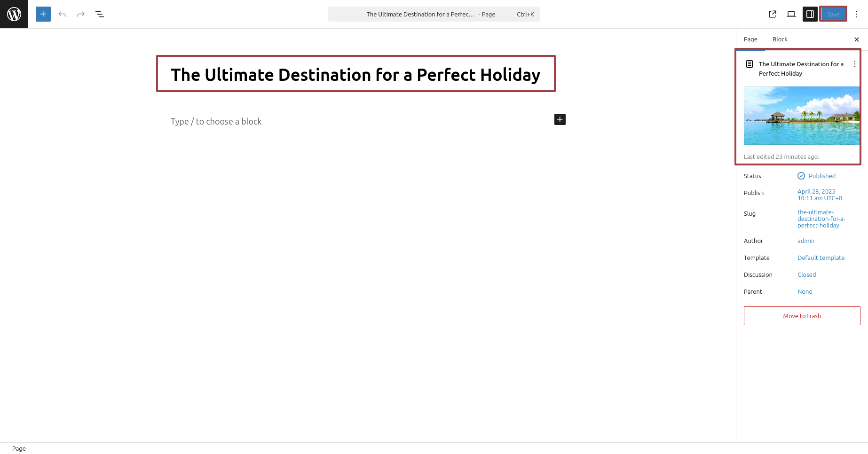
Task: Select the Page tab in sidebar
Action: [x=750, y=39]
